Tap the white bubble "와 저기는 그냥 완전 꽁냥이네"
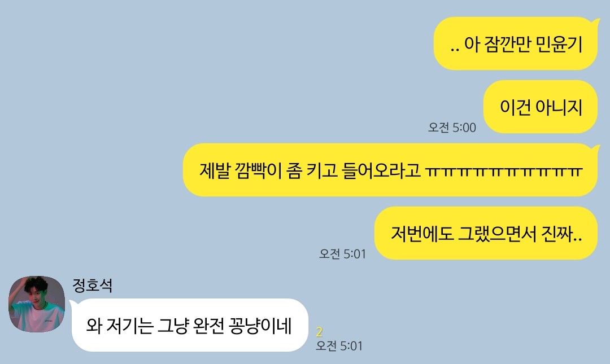610x364 pixels. [190, 325]
